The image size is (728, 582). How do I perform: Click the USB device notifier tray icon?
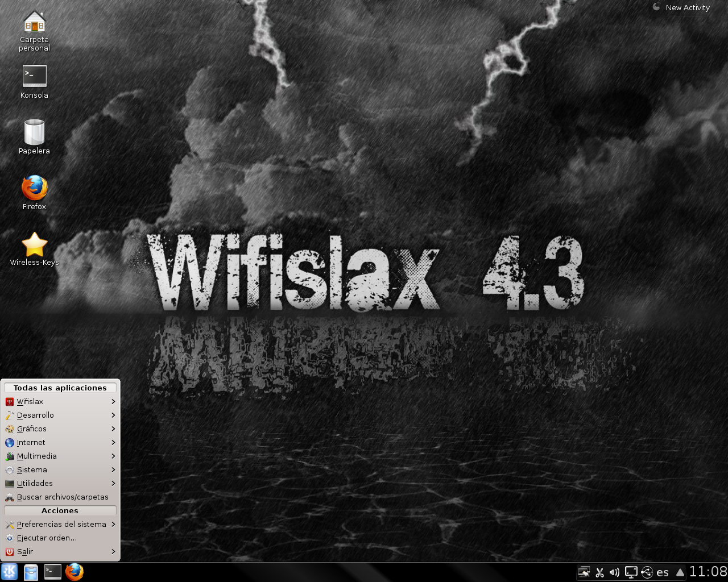647,572
